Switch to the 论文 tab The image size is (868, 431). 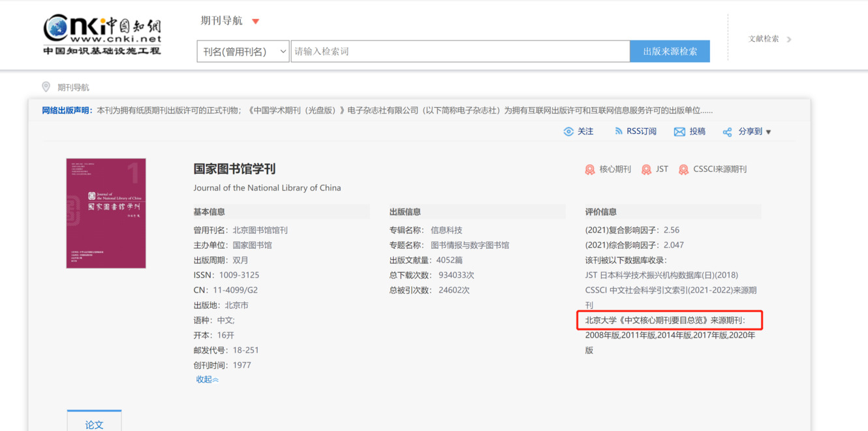point(94,424)
